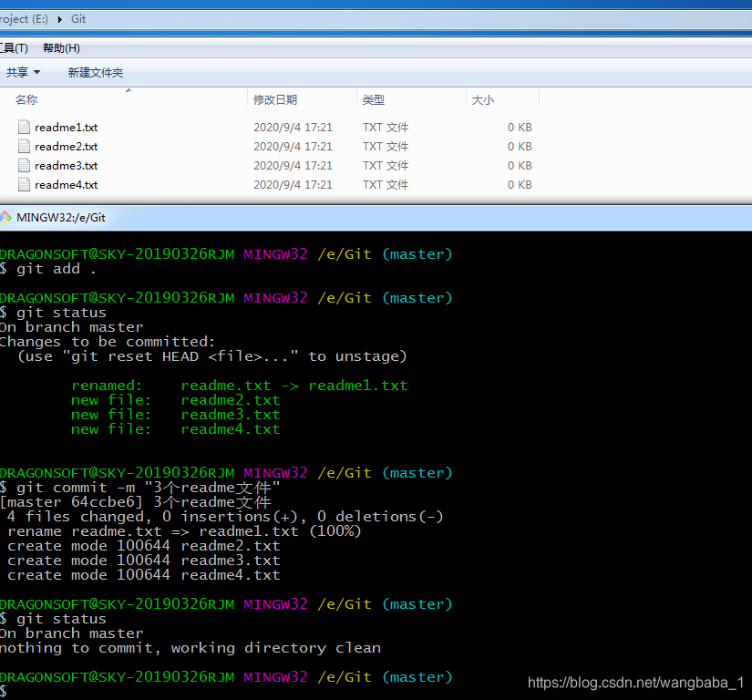Image resolution: width=752 pixels, height=700 pixels.
Task: Click the 'renamed: readme.txt -> readme1.txt' line
Action: point(240,386)
